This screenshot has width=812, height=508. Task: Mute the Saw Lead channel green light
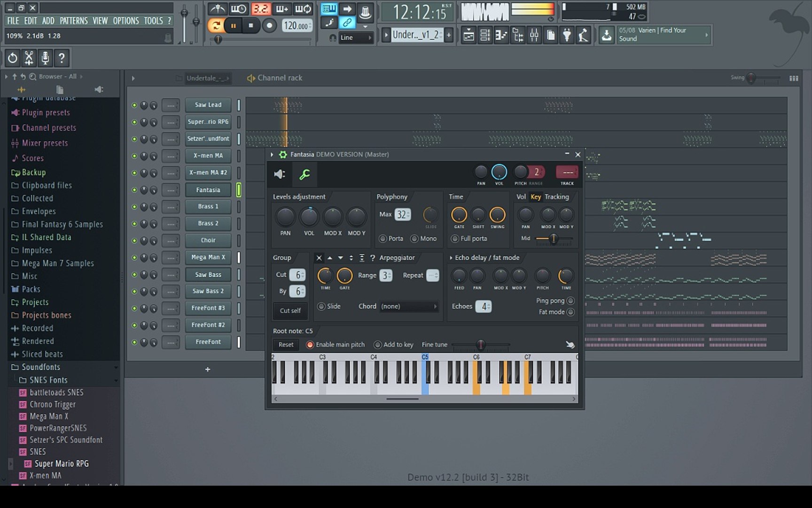[134, 105]
